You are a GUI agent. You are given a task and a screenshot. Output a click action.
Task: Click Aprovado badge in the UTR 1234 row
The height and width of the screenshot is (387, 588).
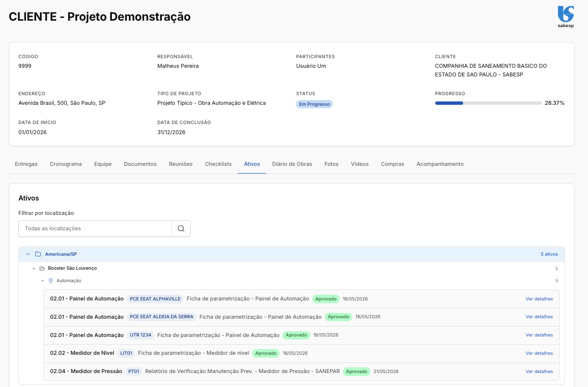click(x=296, y=335)
